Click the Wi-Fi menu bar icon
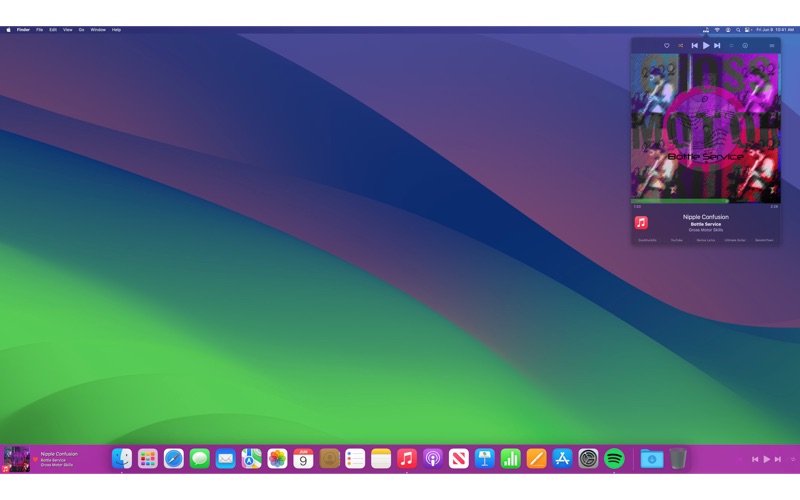The image size is (800, 500). pos(717,30)
